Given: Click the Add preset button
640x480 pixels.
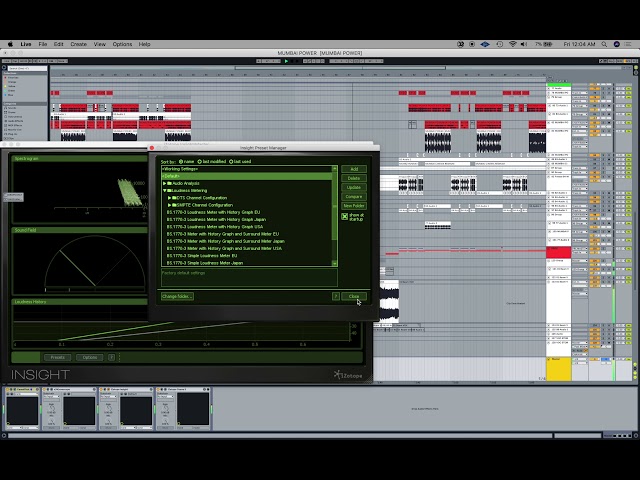Looking at the screenshot, I should (x=354, y=169).
